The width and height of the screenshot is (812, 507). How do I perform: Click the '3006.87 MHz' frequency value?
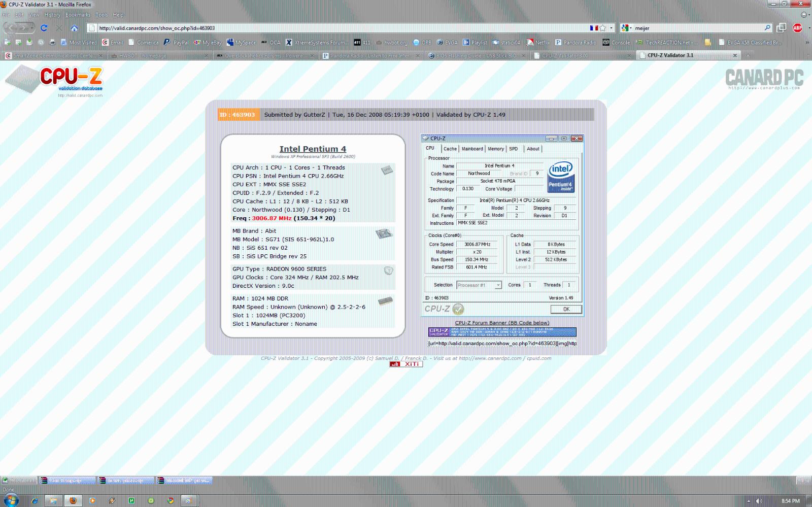[x=272, y=218]
